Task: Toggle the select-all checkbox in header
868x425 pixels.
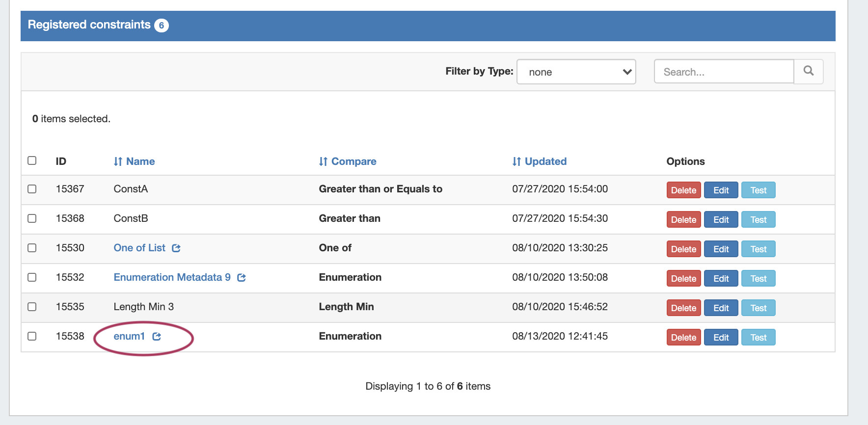Action: tap(32, 160)
